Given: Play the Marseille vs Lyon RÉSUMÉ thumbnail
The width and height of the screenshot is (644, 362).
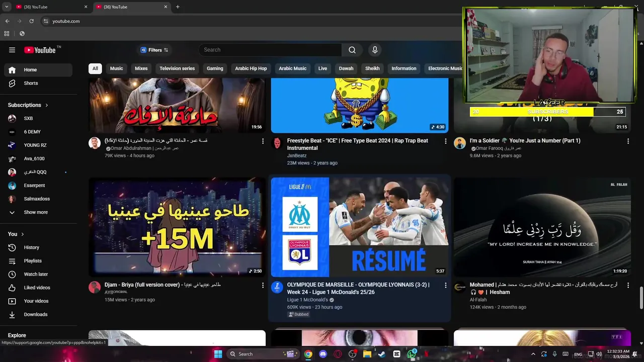Looking at the screenshot, I should pyautogui.click(x=360, y=227).
